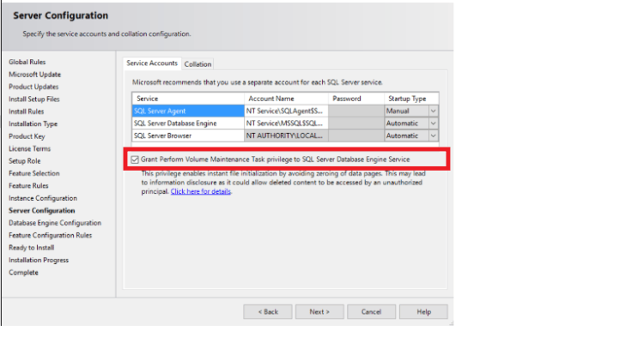Select Install Setup Files step
Image resolution: width=644 pixels, height=361 pixels.
pyautogui.click(x=34, y=99)
